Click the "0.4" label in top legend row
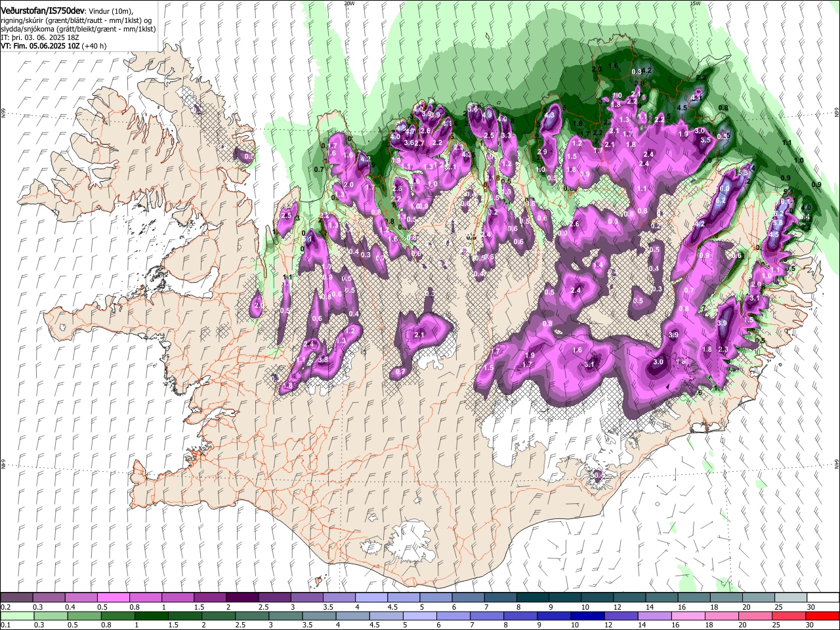Image resolution: width=840 pixels, height=630 pixels. [70, 607]
